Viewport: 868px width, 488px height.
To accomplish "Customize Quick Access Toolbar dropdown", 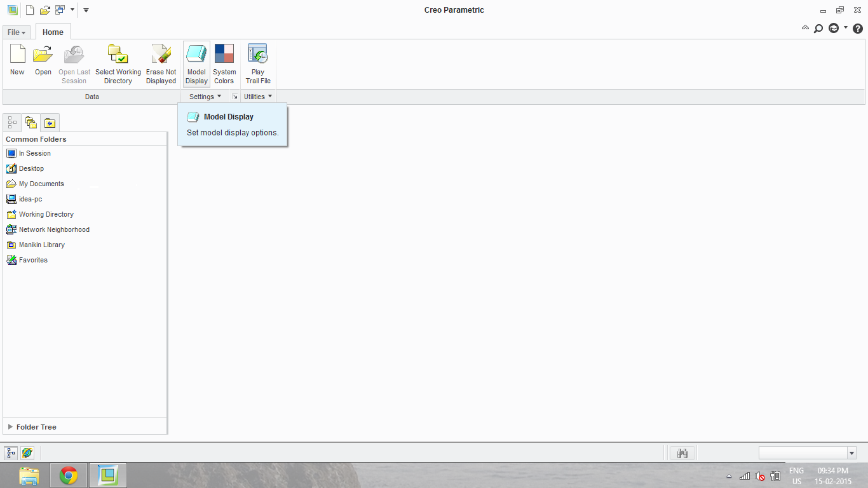I will point(86,10).
